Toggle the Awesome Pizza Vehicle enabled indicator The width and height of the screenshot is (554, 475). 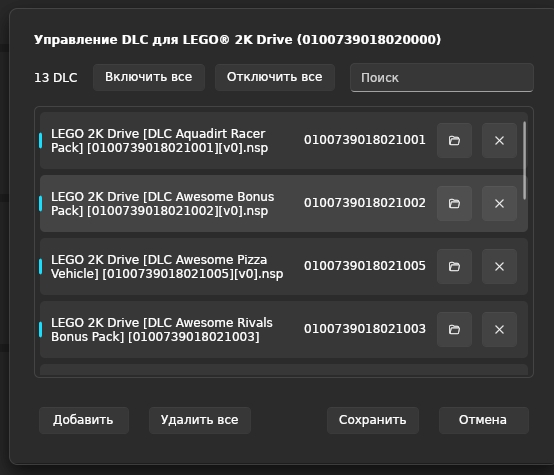tap(41, 266)
